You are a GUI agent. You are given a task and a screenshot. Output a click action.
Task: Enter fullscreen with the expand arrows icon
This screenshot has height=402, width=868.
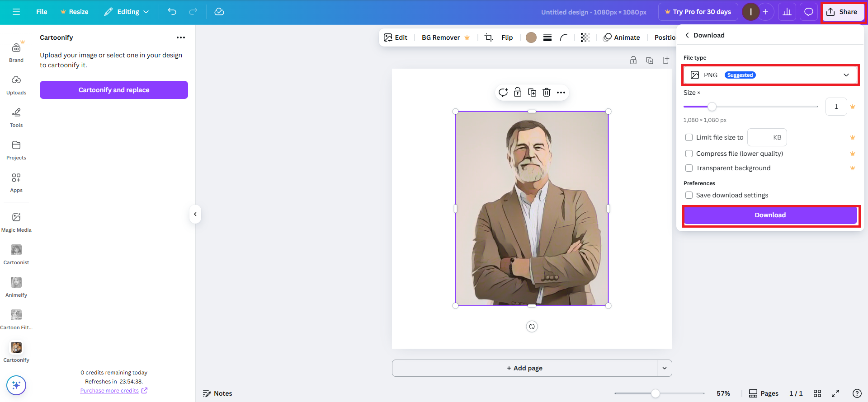click(x=835, y=393)
